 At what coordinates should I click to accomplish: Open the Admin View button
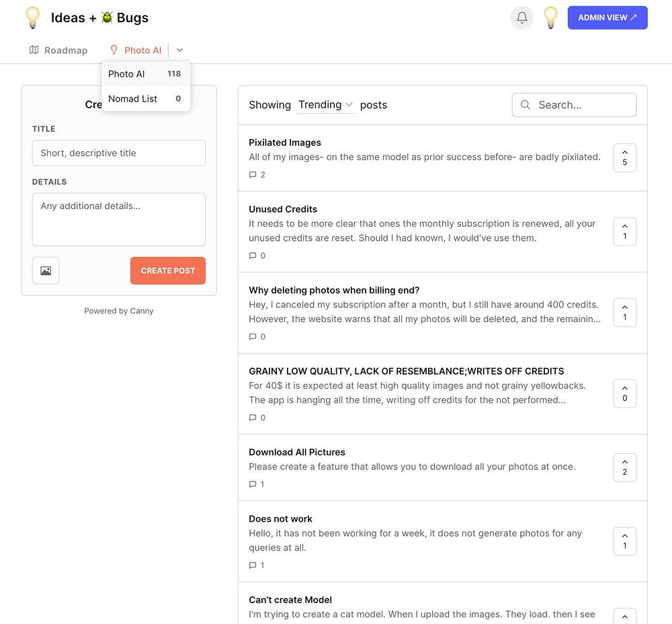[607, 18]
